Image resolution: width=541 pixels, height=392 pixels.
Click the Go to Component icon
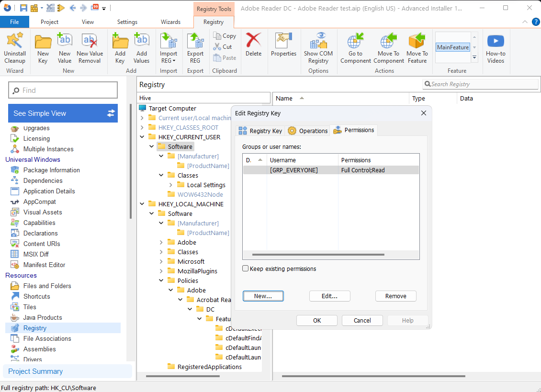[355, 48]
